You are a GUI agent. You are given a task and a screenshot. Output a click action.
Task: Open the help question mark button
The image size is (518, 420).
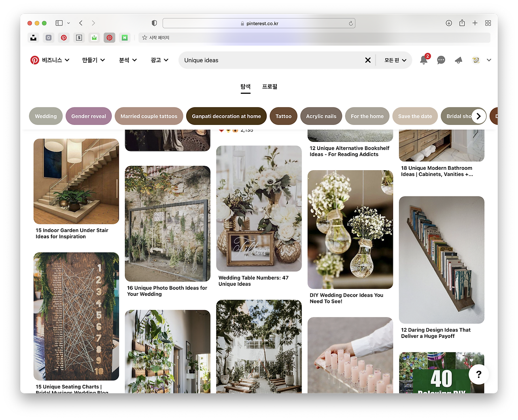(479, 374)
